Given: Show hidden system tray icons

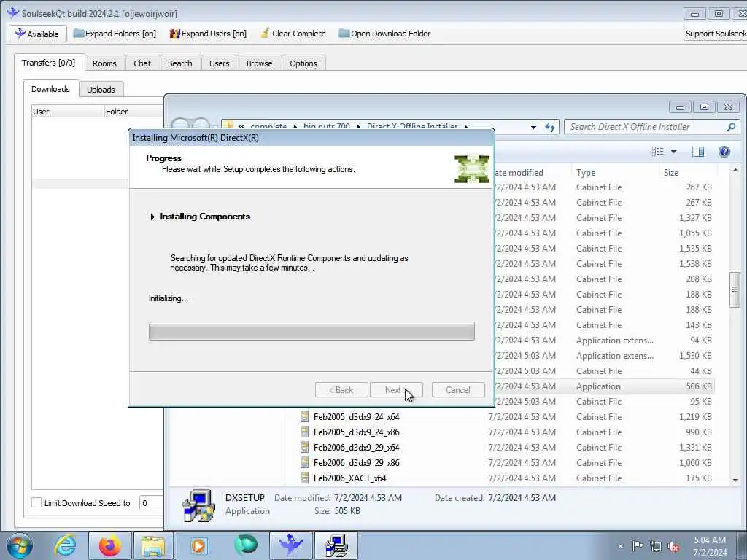Looking at the screenshot, I should pos(620,546).
